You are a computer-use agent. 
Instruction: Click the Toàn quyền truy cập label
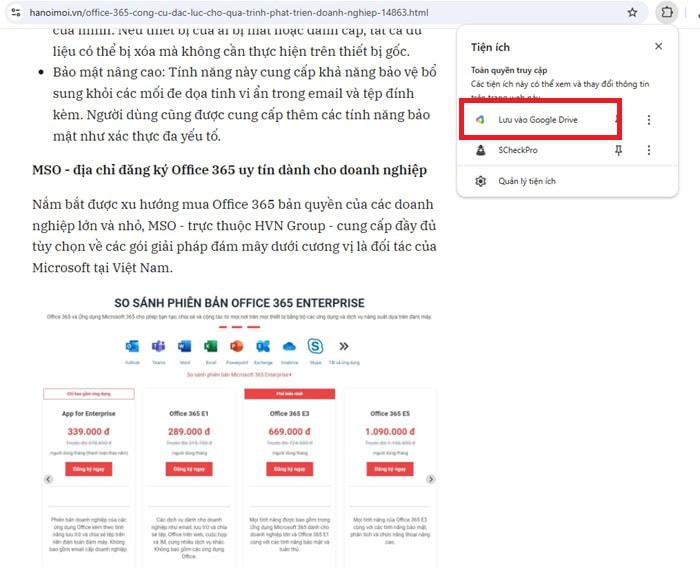tap(509, 70)
